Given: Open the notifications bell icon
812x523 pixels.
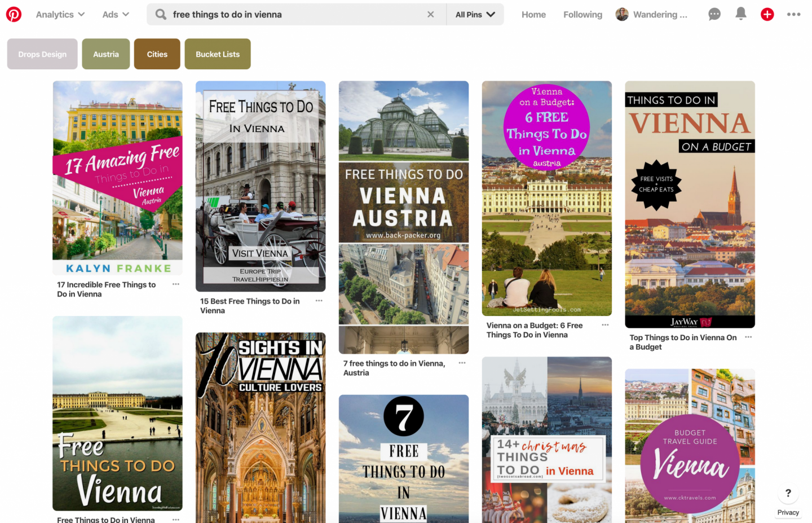Looking at the screenshot, I should (741, 14).
